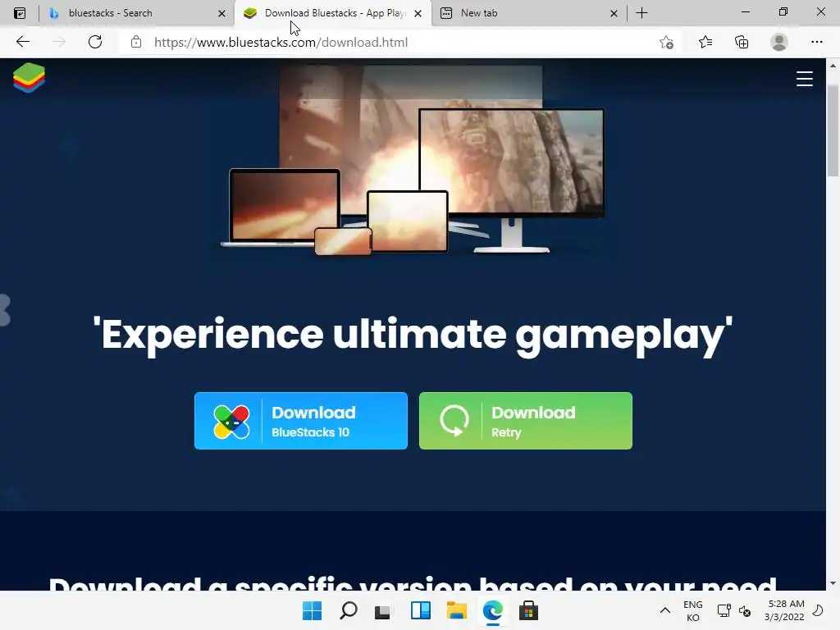Click the BlueStacks logo in page header
Screen dimensions: 840x630
click(x=29, y=78)
